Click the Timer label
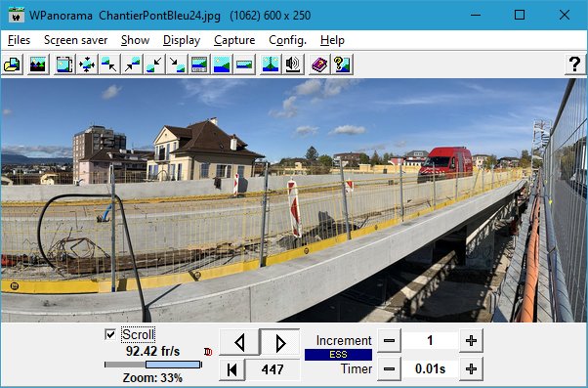The height and width of the screenshot is (388, 588). (x=357, y=368)
